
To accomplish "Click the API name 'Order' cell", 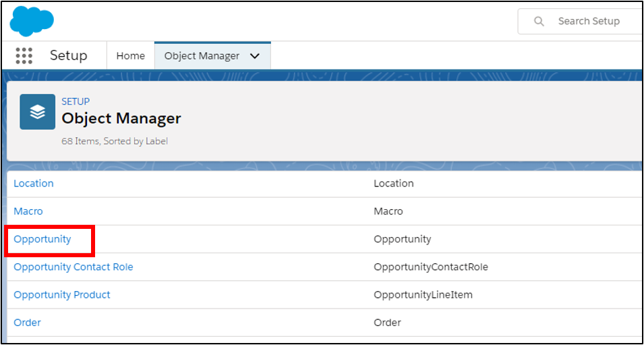I will pyautogui.click(x=387, y=323).
